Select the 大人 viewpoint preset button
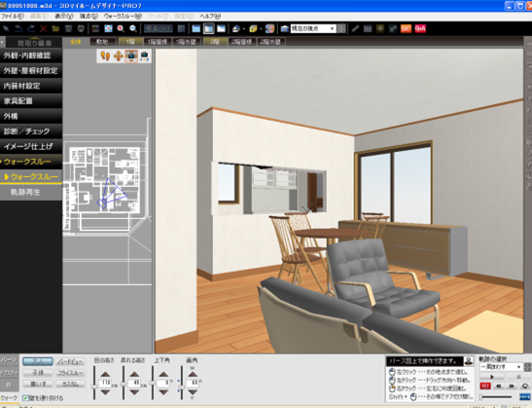The image size is (532, 408). tap(38, 361)
